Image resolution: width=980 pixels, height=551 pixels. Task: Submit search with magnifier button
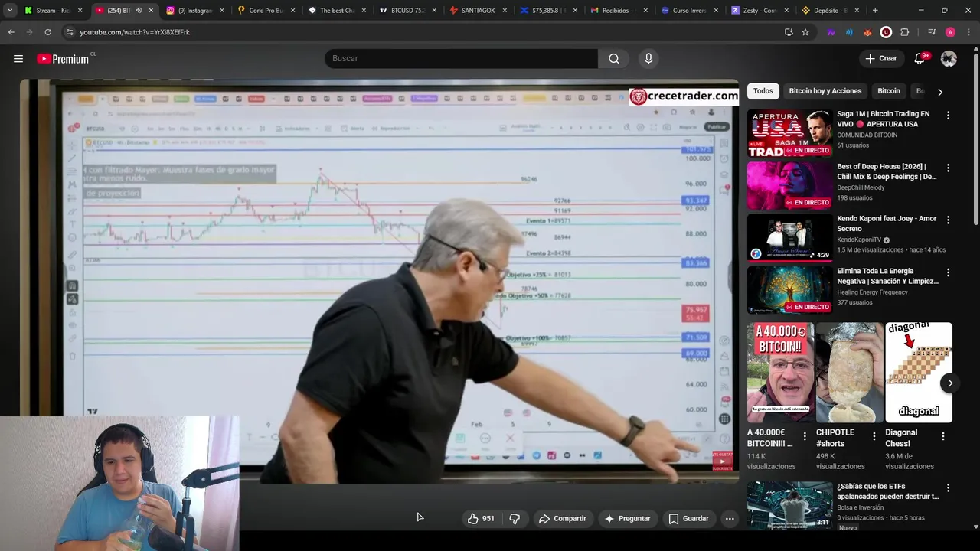point(614,58)
